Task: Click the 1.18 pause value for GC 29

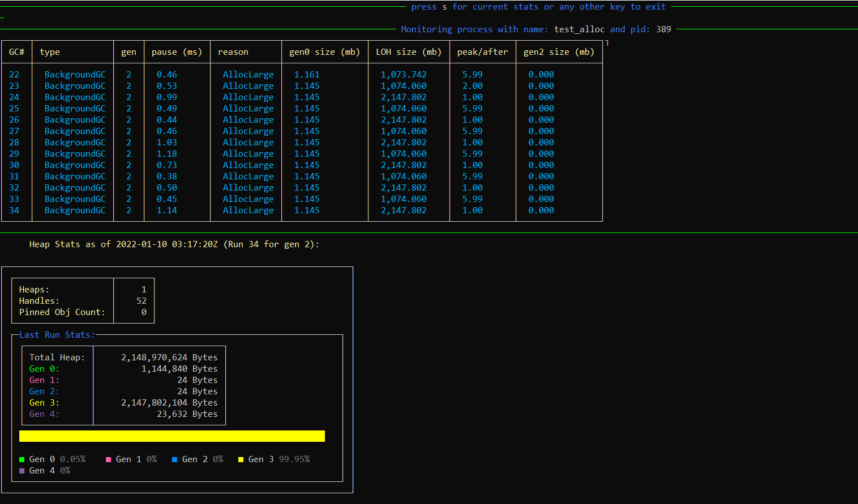Action: click(166, 154)
